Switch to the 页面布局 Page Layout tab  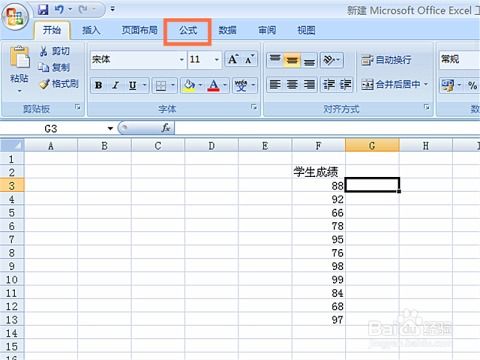point(139,30)
